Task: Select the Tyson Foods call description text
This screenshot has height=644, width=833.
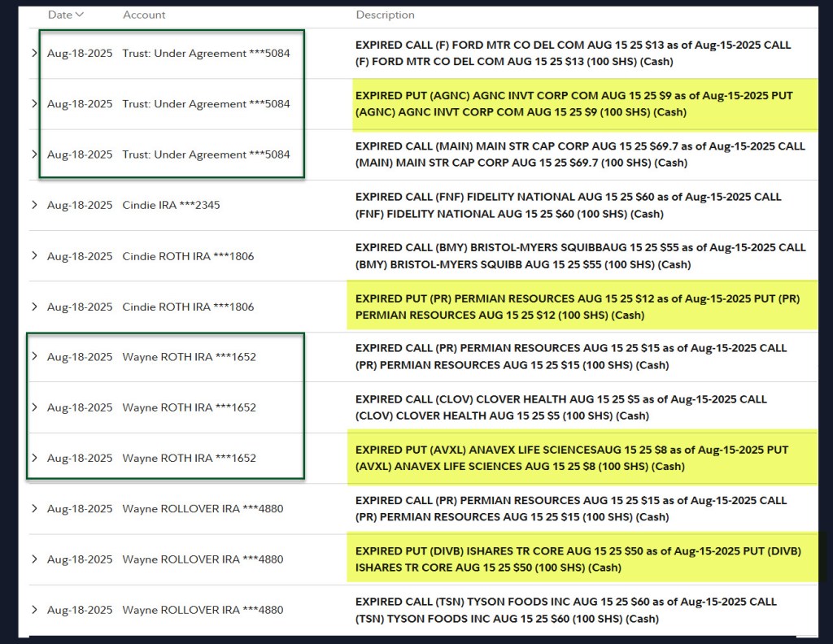Action: coord(565,610)
